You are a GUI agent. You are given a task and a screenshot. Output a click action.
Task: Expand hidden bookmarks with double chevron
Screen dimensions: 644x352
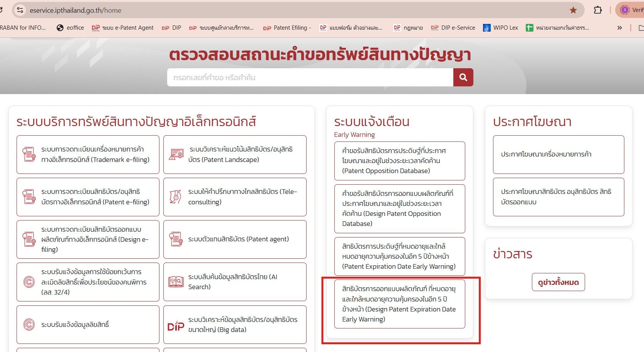click(619, 28)
